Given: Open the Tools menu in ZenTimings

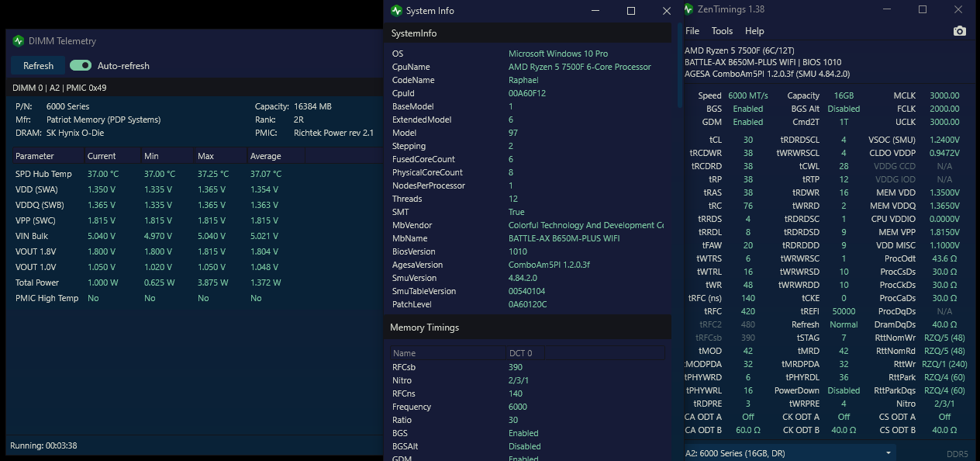Looking at the screenshot, I should pyautogui.click(x=722, y=31).
